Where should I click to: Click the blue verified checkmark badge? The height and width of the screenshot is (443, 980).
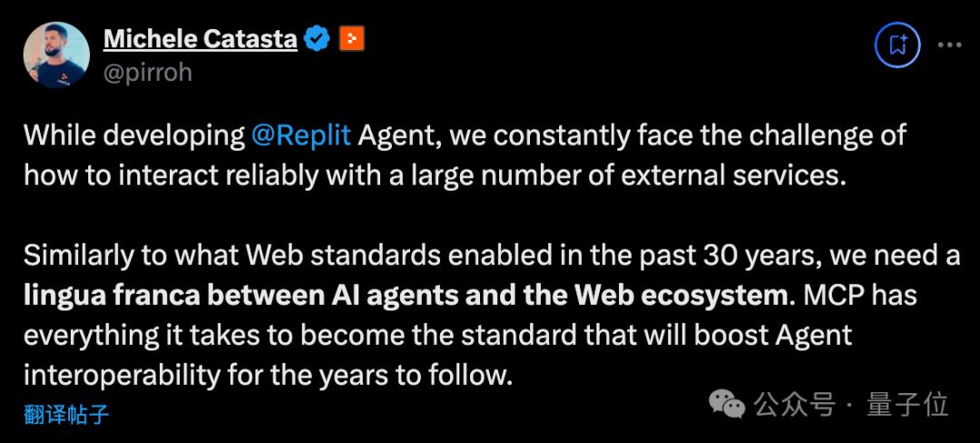pos(317,39)
